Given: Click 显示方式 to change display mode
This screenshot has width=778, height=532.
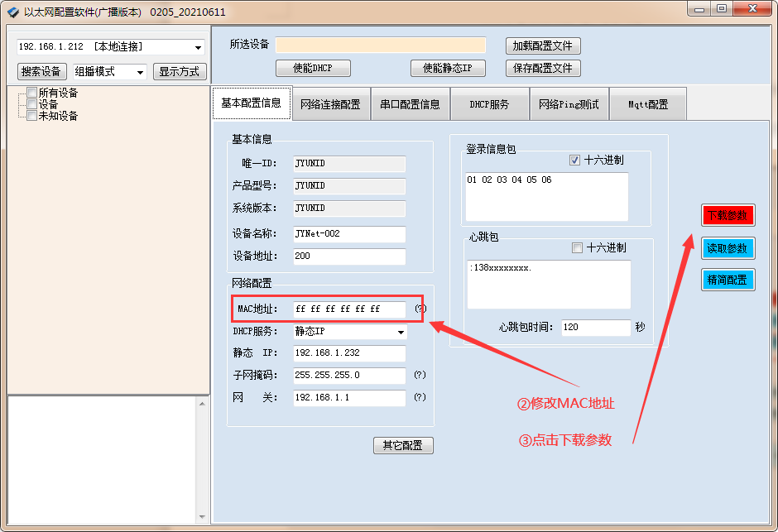Looking at the screenshot, I should pyautogui.click(x=180, y=71).
